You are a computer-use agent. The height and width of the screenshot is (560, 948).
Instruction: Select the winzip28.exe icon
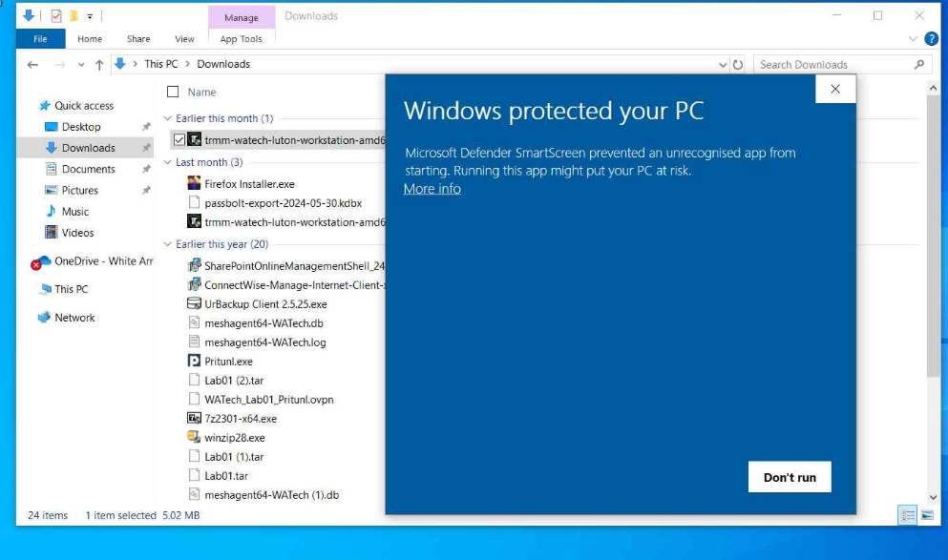[x=194, y=437]
